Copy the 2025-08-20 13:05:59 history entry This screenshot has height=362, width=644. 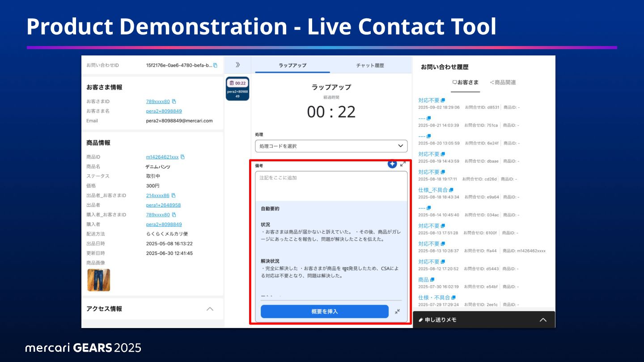[x=428, y=136]
